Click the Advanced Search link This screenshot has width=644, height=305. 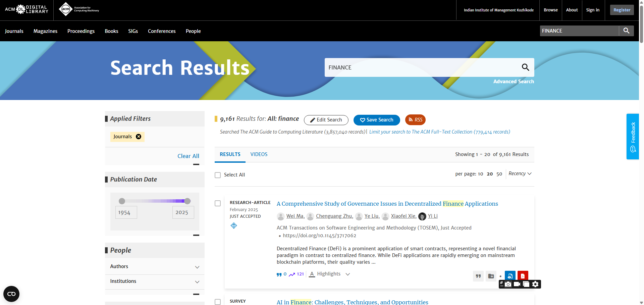coord(513,82)
